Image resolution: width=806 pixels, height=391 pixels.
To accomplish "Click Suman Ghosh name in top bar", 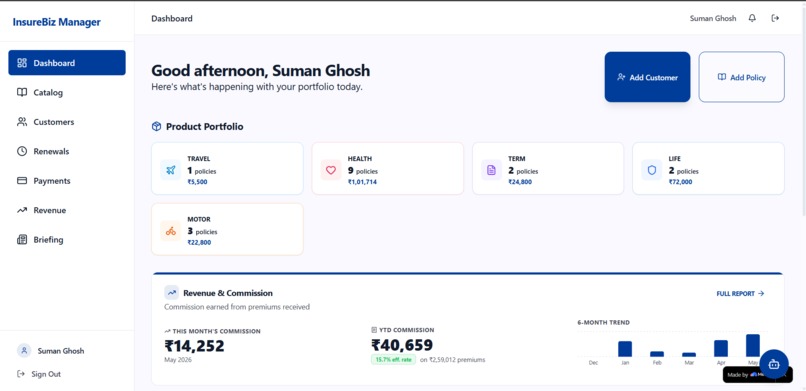I will (x=712, y=18).
